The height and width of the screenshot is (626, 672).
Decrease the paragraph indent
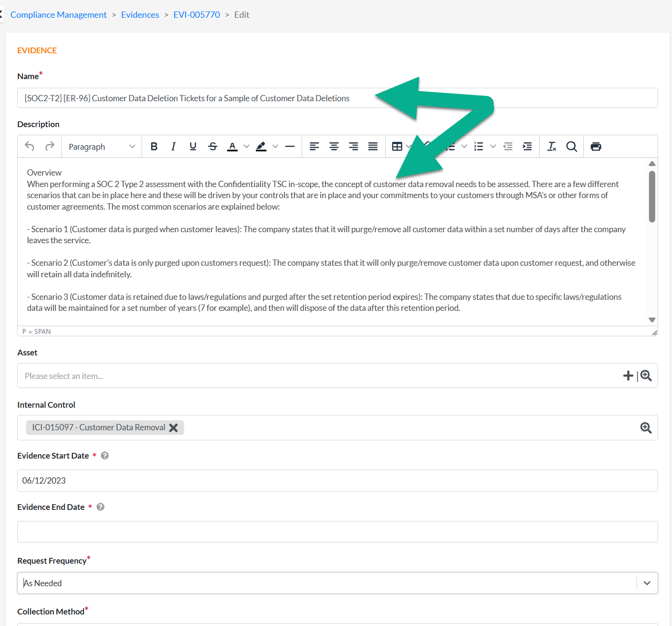508,146
